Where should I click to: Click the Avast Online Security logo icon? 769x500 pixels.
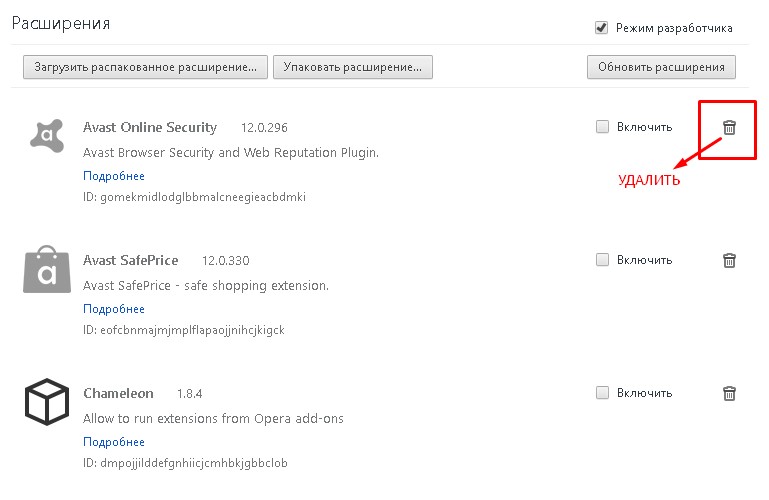coord(47,135)
